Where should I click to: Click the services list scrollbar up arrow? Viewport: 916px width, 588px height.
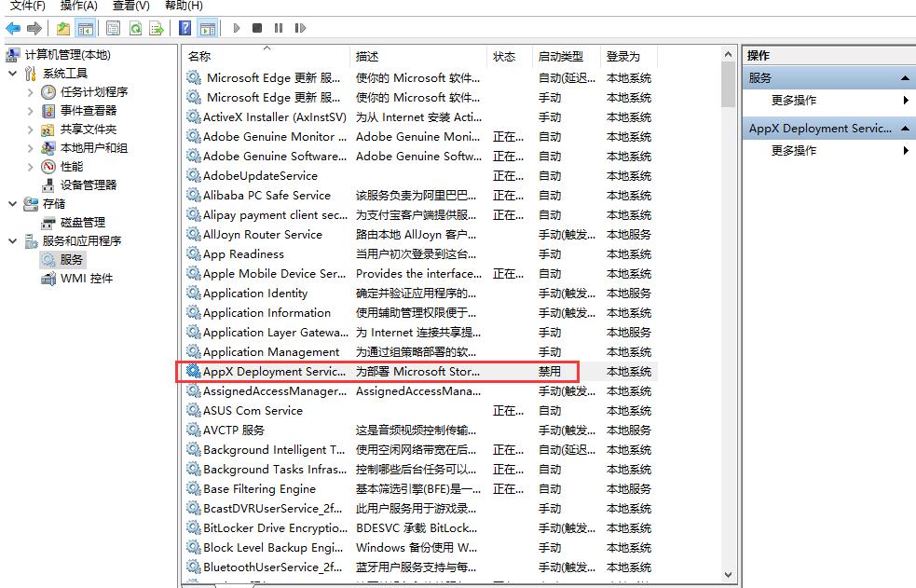[728, 54]
